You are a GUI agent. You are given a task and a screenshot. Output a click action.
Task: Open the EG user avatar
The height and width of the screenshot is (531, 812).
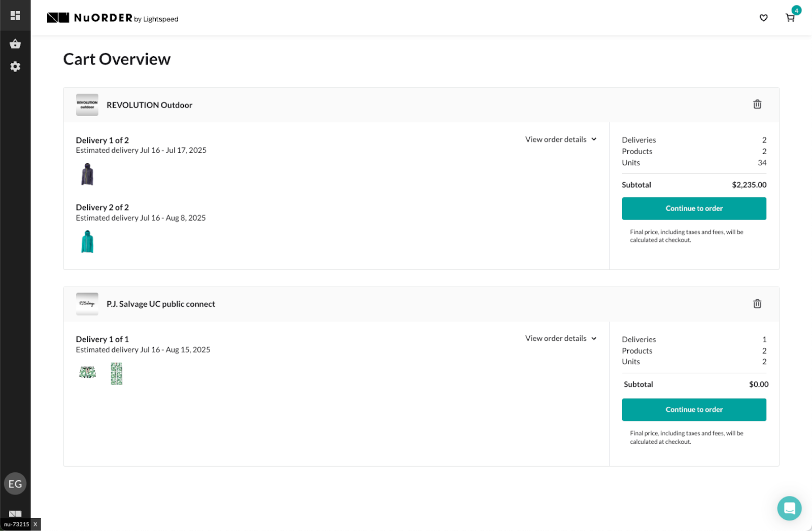click(15, 483)
